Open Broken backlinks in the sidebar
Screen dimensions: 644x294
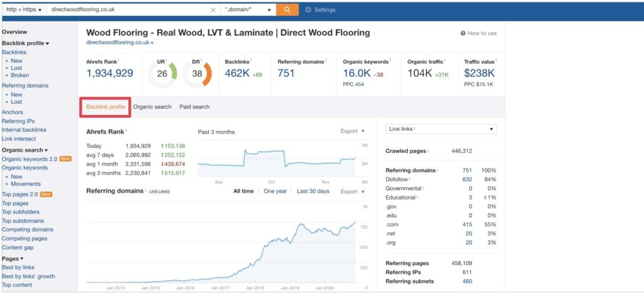pyautogui.click(x=19, y=76)
